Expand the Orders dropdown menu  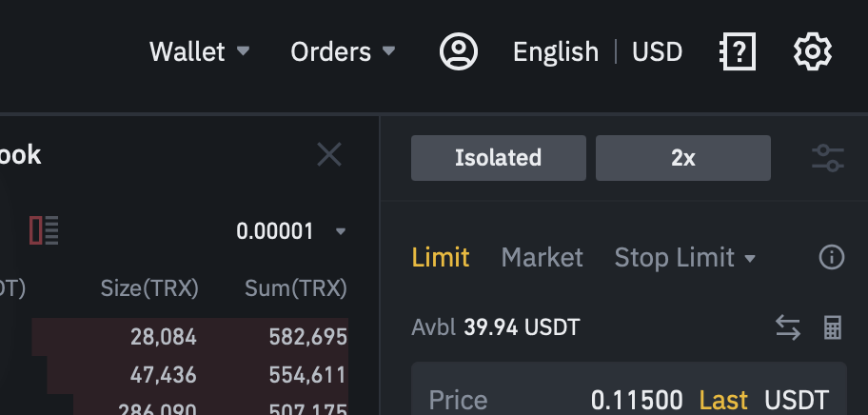click(x=343, y=52)
